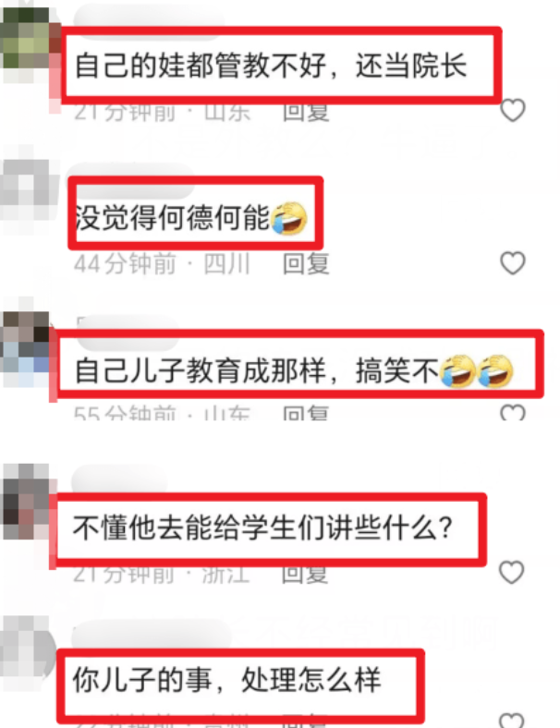Open the second commenter's gray avatar

click(x=26, y=189)
